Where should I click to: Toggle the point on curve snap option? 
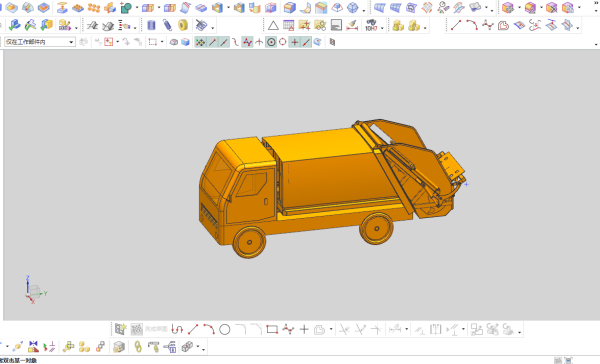(306, 42)
